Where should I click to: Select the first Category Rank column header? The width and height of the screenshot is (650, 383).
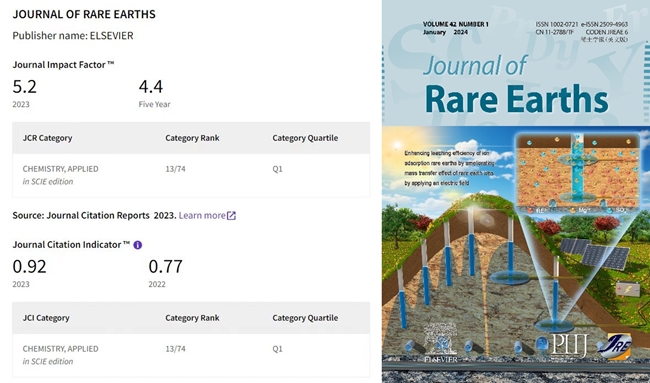tap(192, 138)
